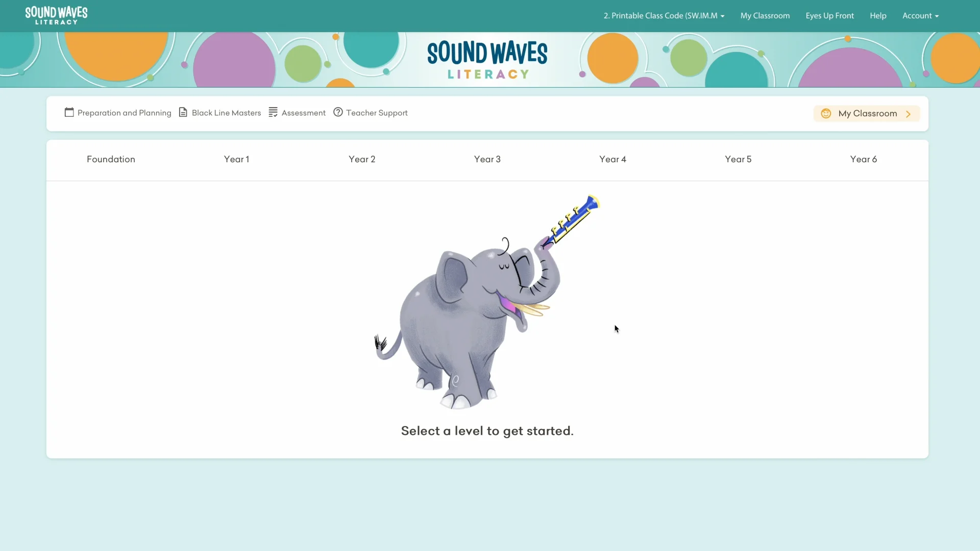
Task: Click the calendar icon beside Preparation and Planning
Action: click(69, 113)
